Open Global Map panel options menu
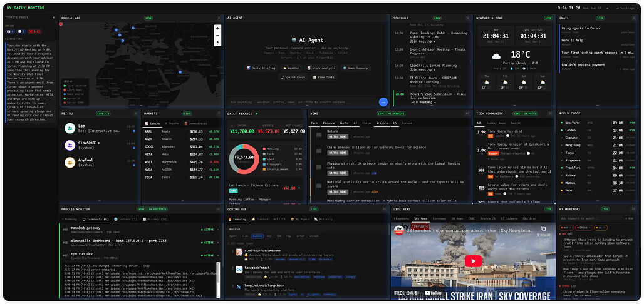This screenshot has width=644, height=304. [218, 18]
